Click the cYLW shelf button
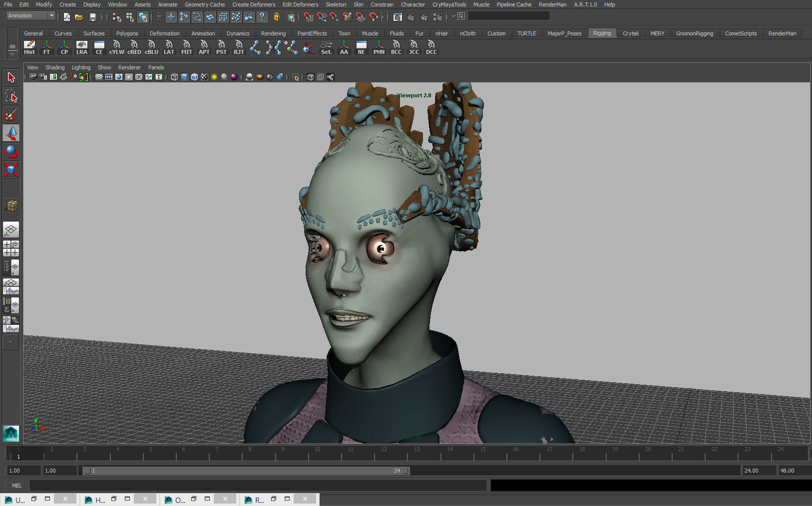Viewport: 812px width, 506px height. [x=116, y=48]
